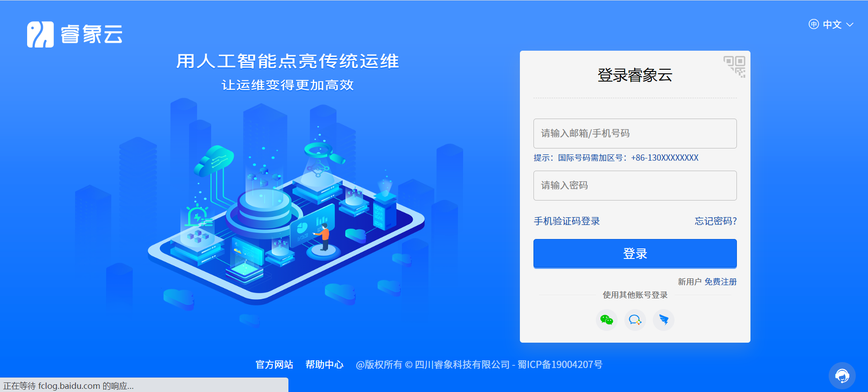The width and height of the screenshot is (868, 392).
Task: Switch to 手机验证码登录
Action: point(567,221)
